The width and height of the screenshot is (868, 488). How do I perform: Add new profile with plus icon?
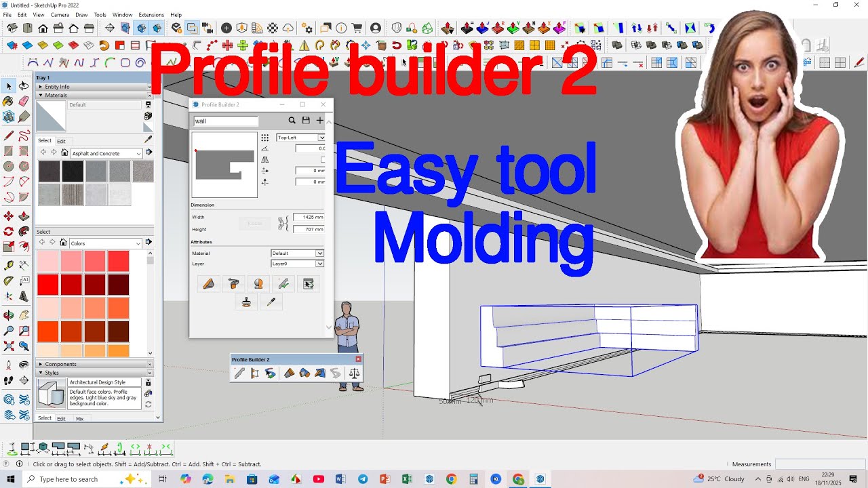pos(320,121)
